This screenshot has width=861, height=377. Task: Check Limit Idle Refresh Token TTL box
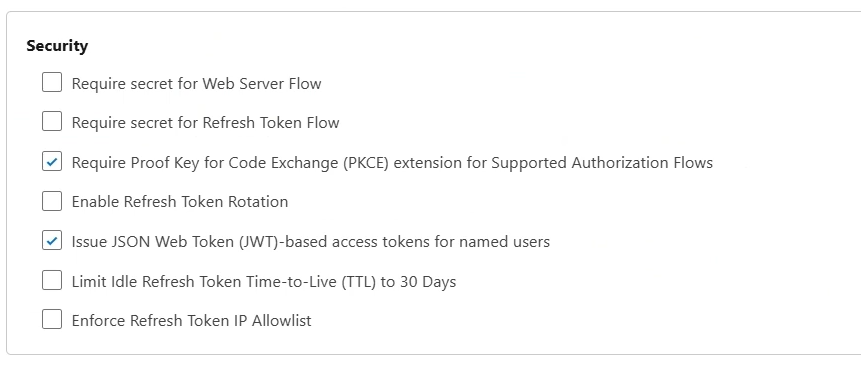52,281
